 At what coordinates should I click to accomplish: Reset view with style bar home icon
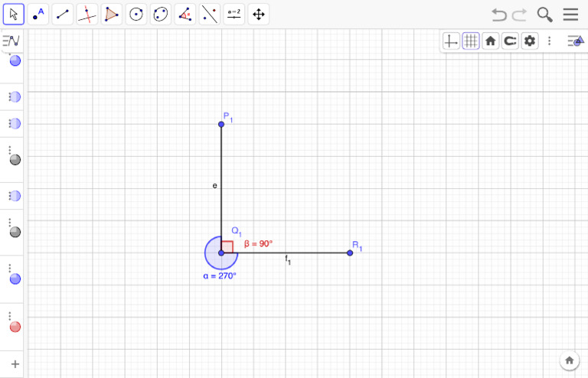[490, 41]
